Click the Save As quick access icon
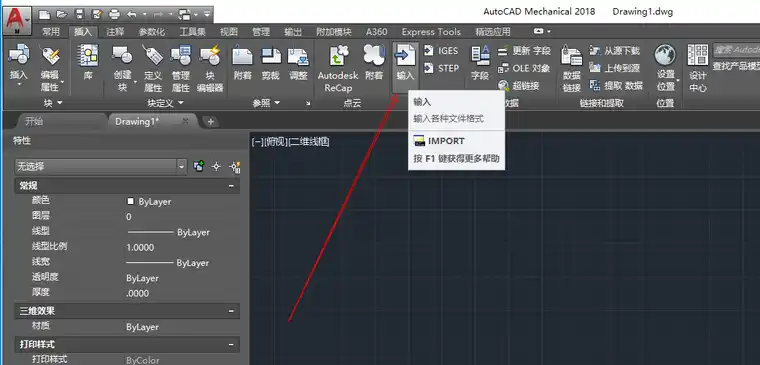Image resolution: width=760 pixels, height=365 pixels. pos(96,14)
